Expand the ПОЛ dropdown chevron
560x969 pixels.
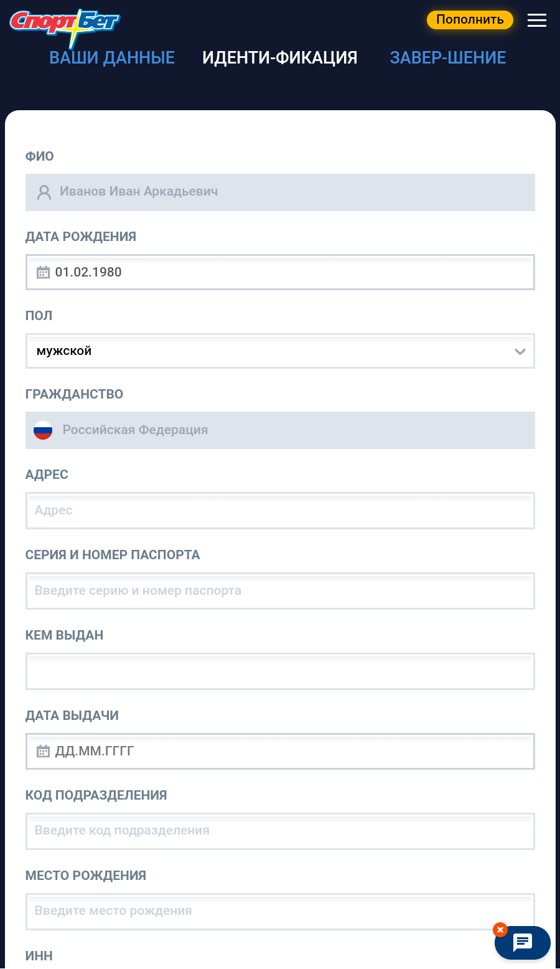pyautogui.click(x=520, y=351)
